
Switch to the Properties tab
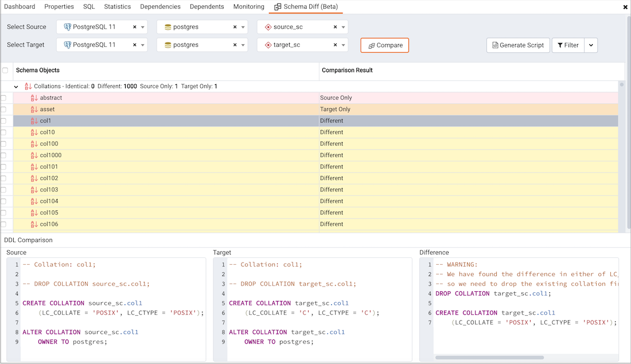coord(59,7)
